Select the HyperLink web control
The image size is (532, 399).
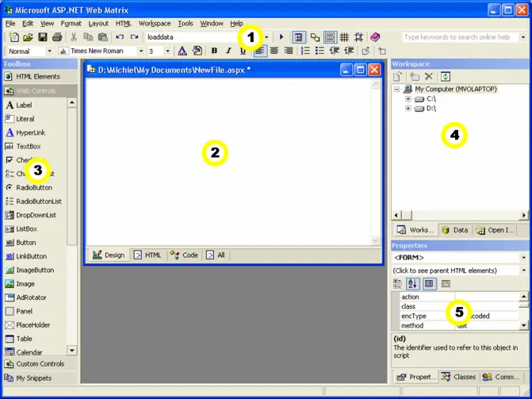[x=35, y=132]
